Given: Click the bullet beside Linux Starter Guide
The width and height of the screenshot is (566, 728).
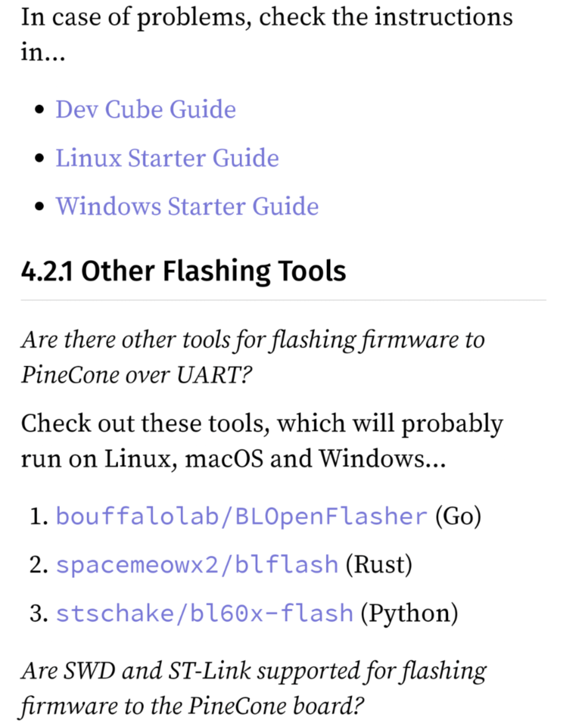Looking at the screenshot, I should (40, 158).
